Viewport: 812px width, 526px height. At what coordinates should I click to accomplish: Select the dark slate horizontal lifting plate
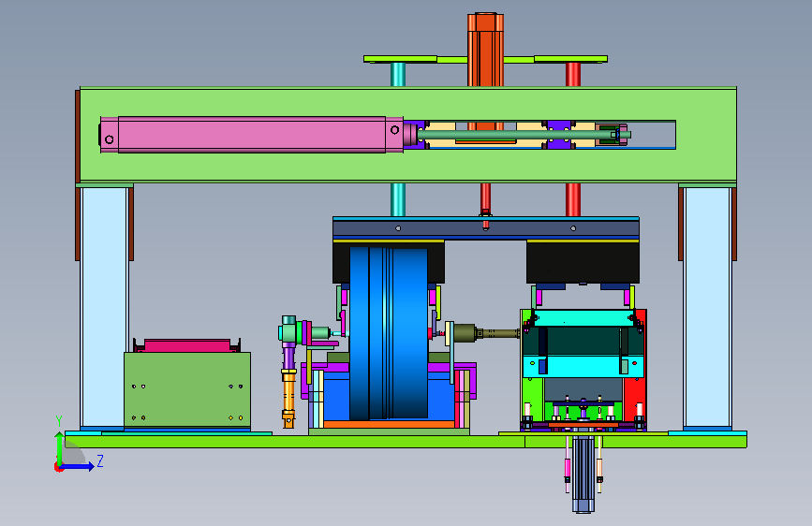click(x=486, y=227)
